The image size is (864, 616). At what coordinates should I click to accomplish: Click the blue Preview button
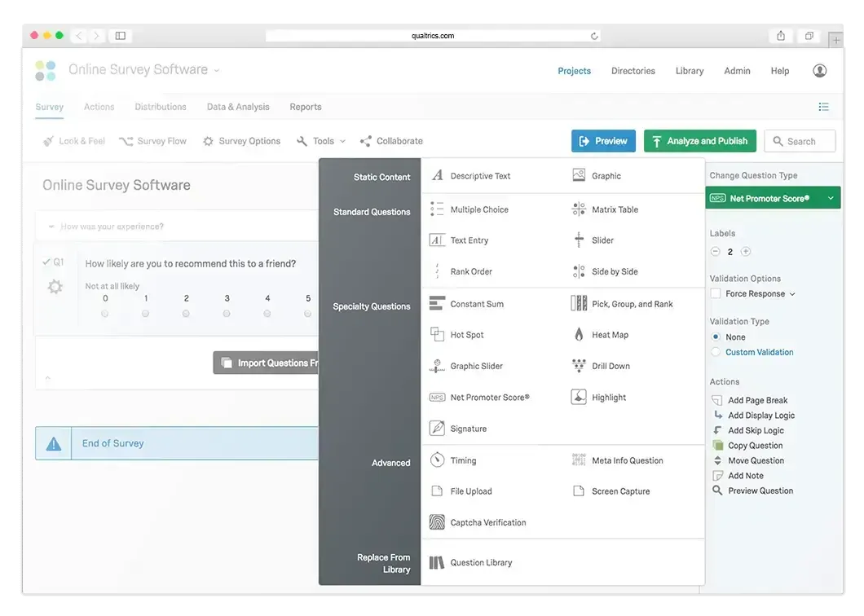coord(603,141)
